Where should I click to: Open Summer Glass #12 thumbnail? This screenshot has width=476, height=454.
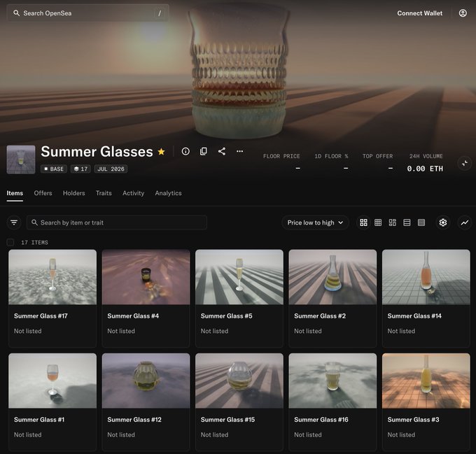point(146,381)
